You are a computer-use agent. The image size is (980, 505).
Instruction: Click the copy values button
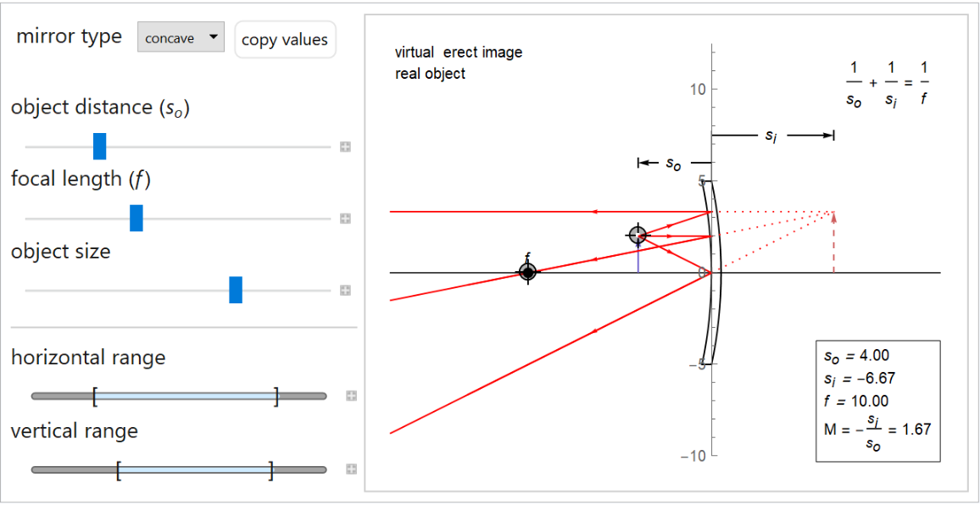(x=285, y=40)
